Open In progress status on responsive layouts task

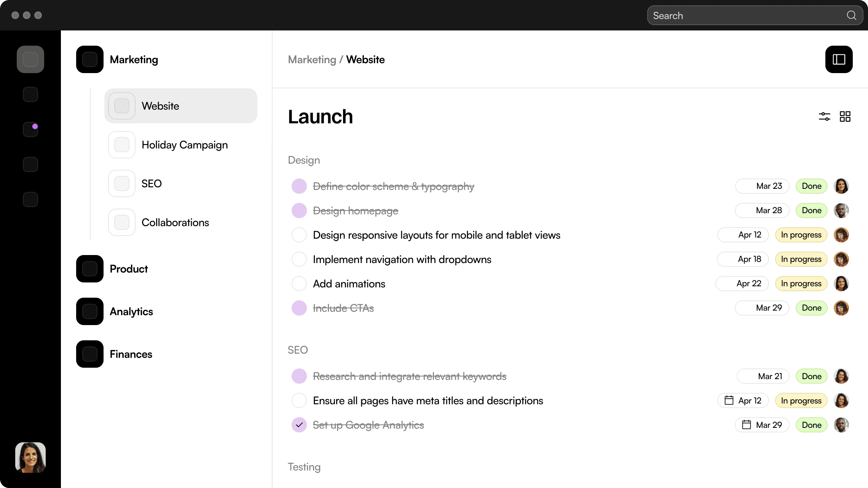[x=801, y=235]
